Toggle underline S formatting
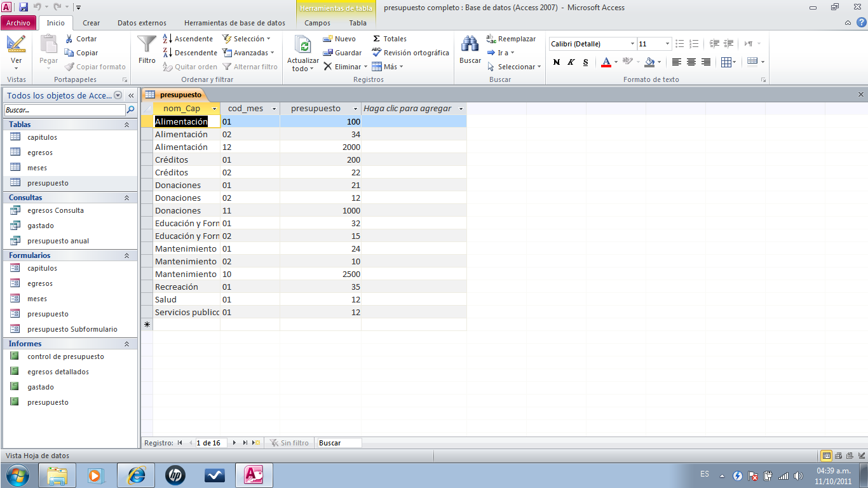The image size is (868, 488). pos(585,62)
